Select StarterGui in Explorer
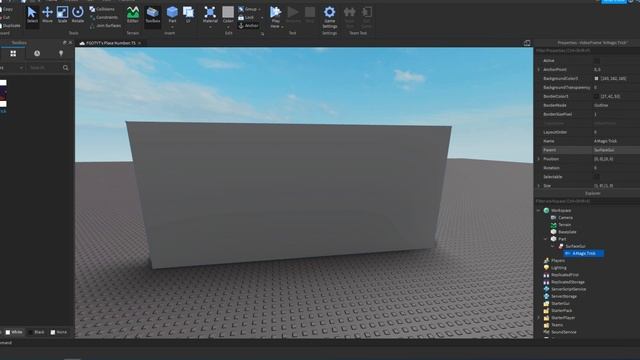 pos(556,303)
